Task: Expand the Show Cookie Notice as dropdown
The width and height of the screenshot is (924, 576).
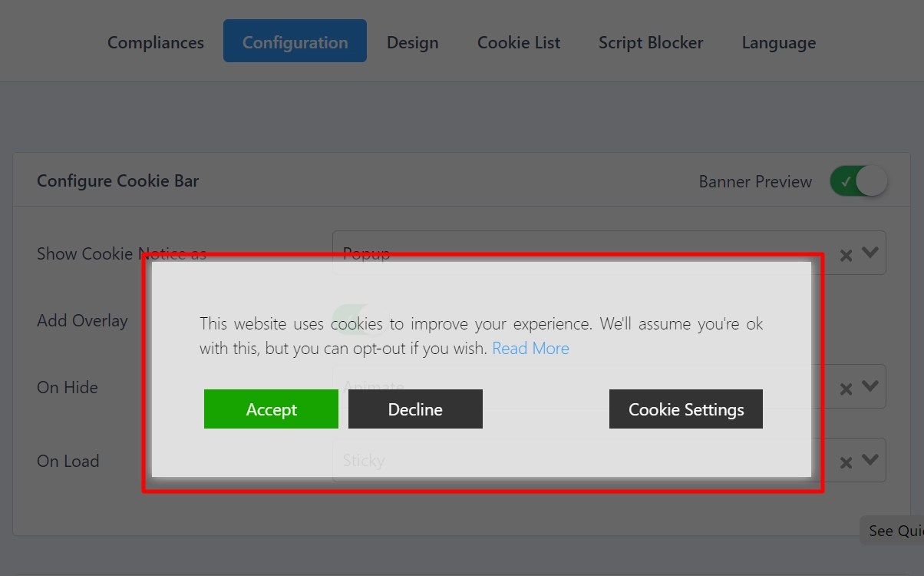Action: [x=870, y=253]
